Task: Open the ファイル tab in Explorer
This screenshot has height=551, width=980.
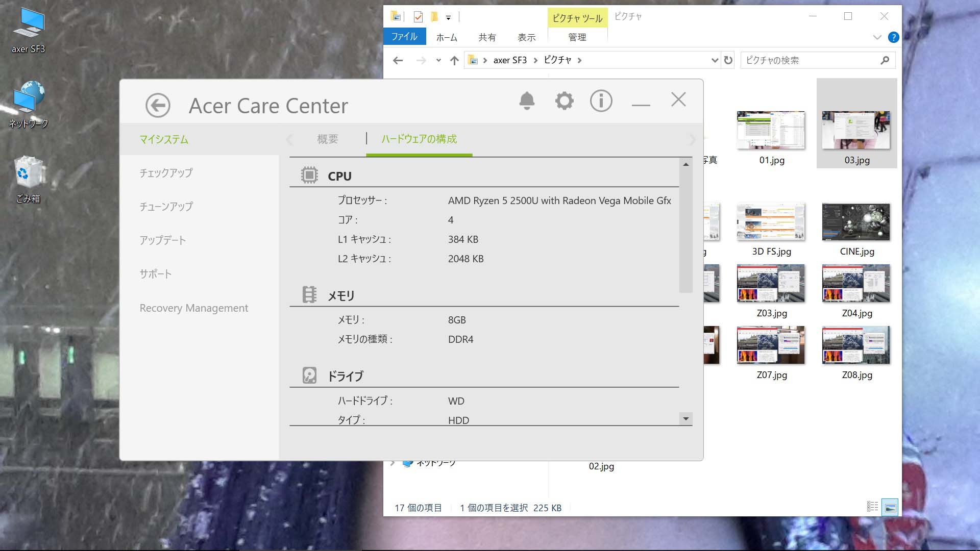Action: [x=404, y=37]
